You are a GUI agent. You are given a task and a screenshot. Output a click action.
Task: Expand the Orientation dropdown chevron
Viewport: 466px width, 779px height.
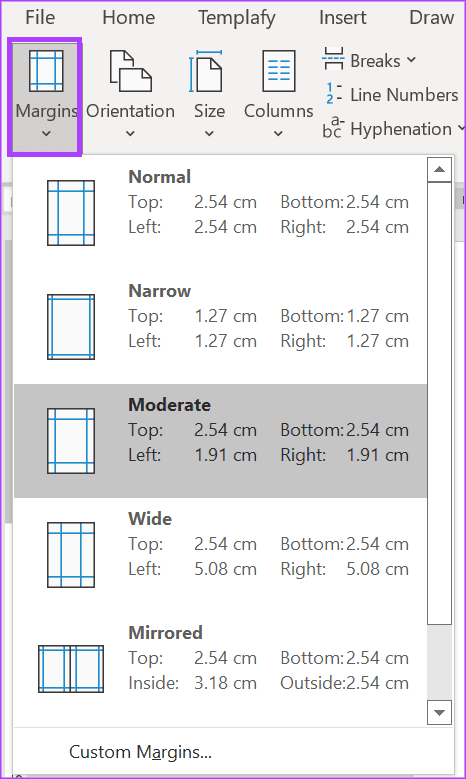130,133
